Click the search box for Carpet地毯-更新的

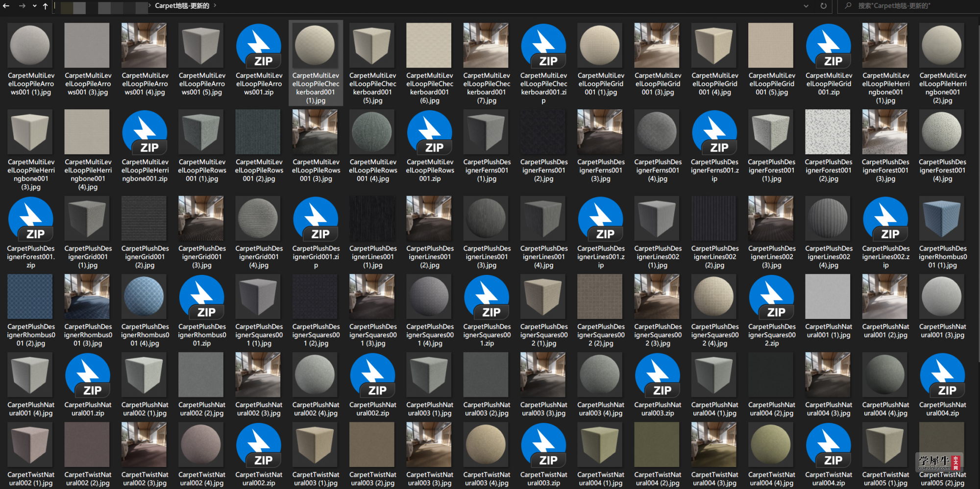[909, 6]
